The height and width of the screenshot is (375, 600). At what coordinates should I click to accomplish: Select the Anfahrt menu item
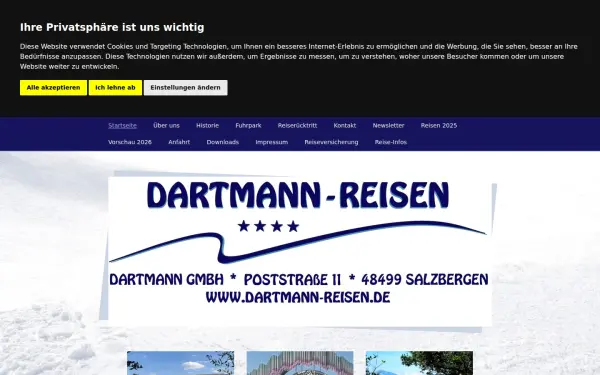coord(179,142)
